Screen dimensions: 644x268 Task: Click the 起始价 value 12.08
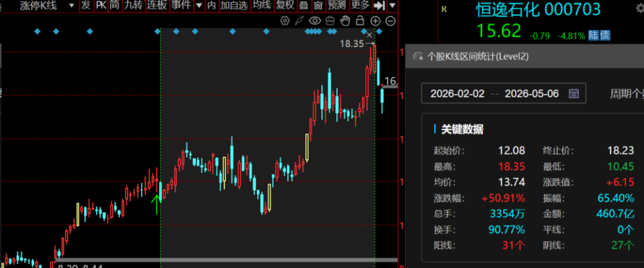(x=512, y=150)
